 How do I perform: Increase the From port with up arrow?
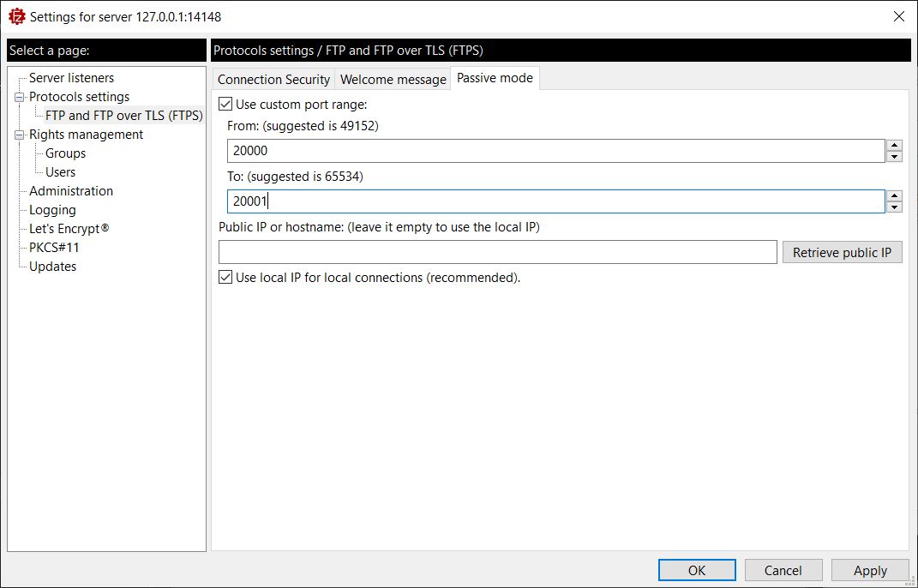pyautogui.click(x=895, y=146)
